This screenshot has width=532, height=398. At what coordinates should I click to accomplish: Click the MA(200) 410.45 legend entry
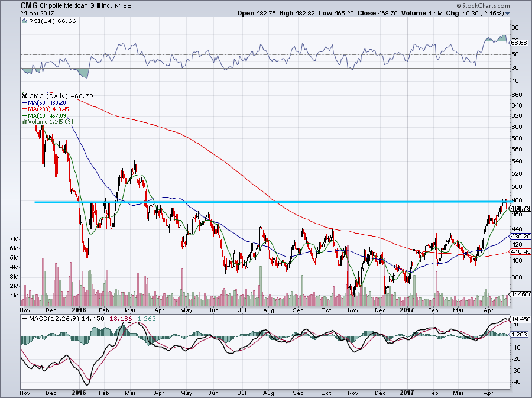(48, 109)
